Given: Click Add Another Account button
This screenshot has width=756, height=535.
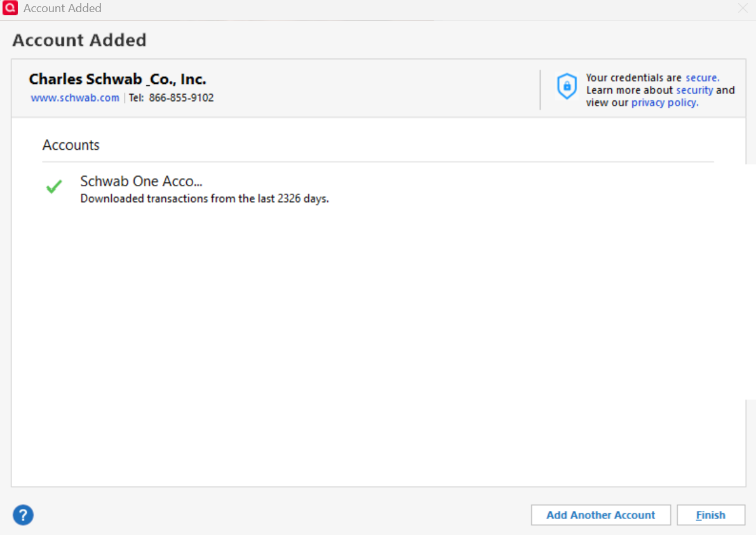Looking at the screenshot, I should (x=601, y=515).
